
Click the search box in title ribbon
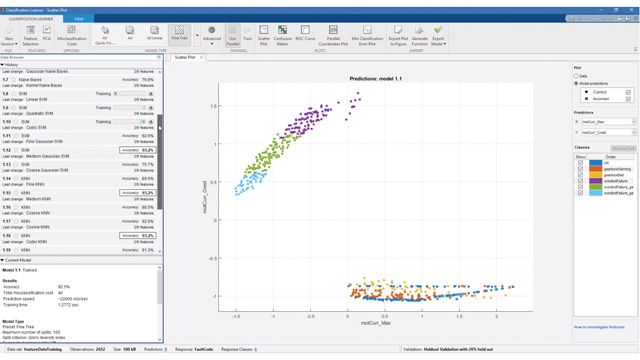(x=590, y=18)
